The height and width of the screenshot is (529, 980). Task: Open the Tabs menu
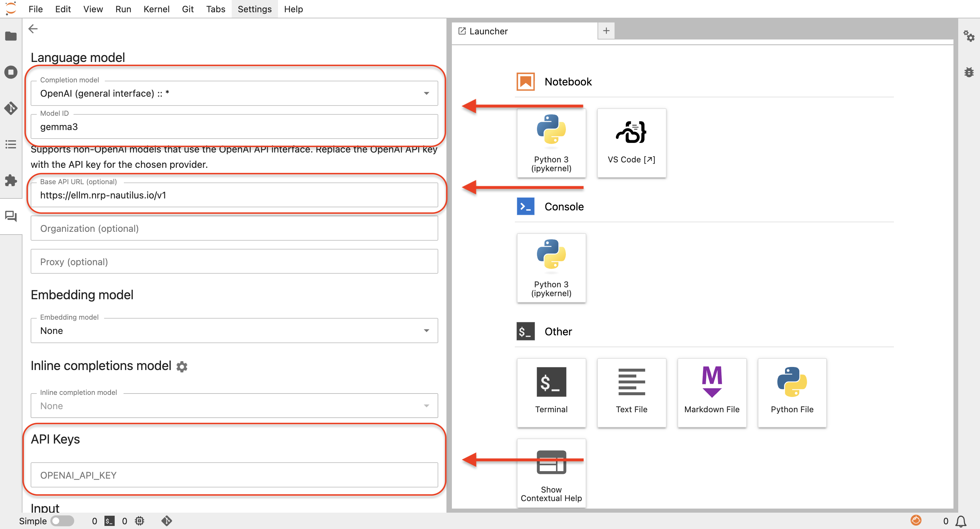point(216,9)
